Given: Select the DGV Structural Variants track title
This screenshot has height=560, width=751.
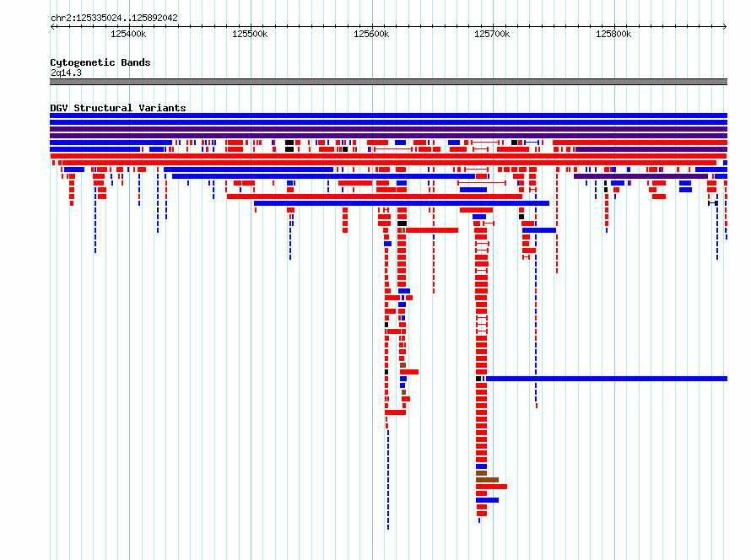Looking at the screenshot, I should (118, 108).
